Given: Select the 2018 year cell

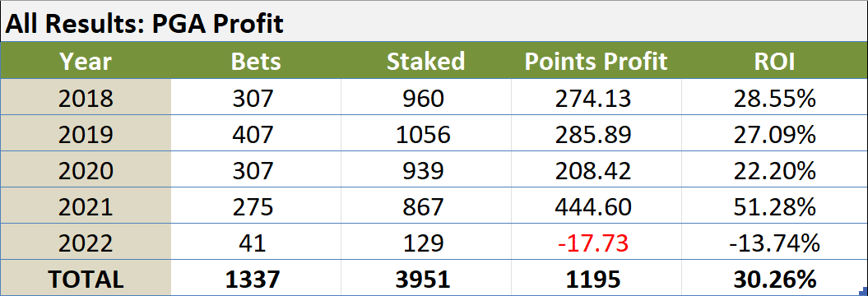Looking at the screenshot, I should pyautogui.click(x=86, y=99).
